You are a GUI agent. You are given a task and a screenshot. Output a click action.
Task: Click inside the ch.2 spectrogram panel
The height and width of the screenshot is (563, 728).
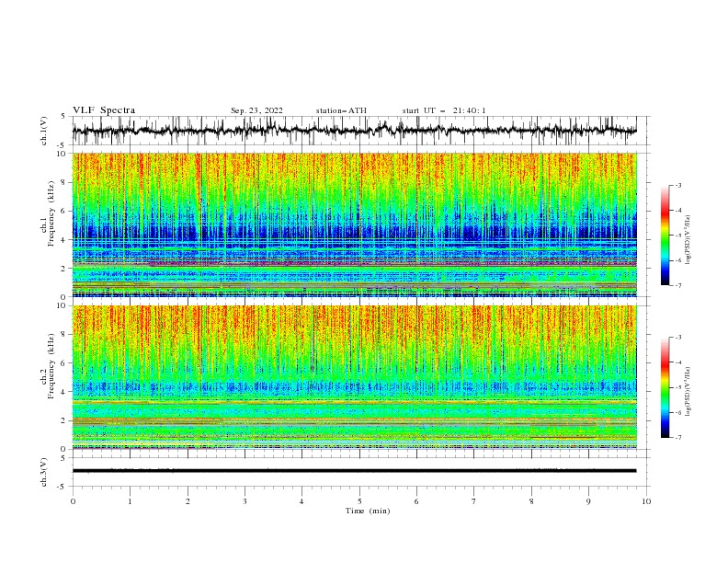tap(354, 377)
